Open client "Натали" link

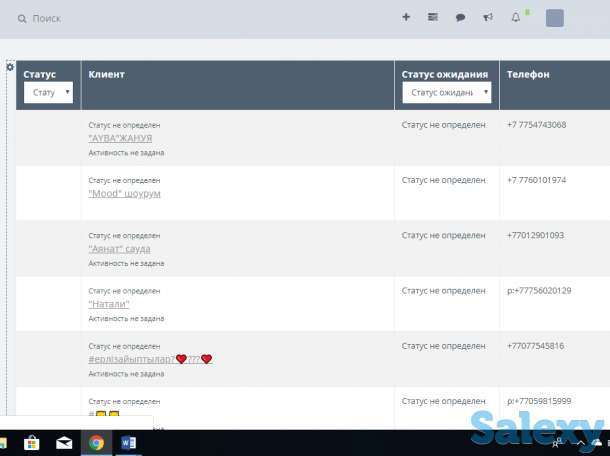109,304
